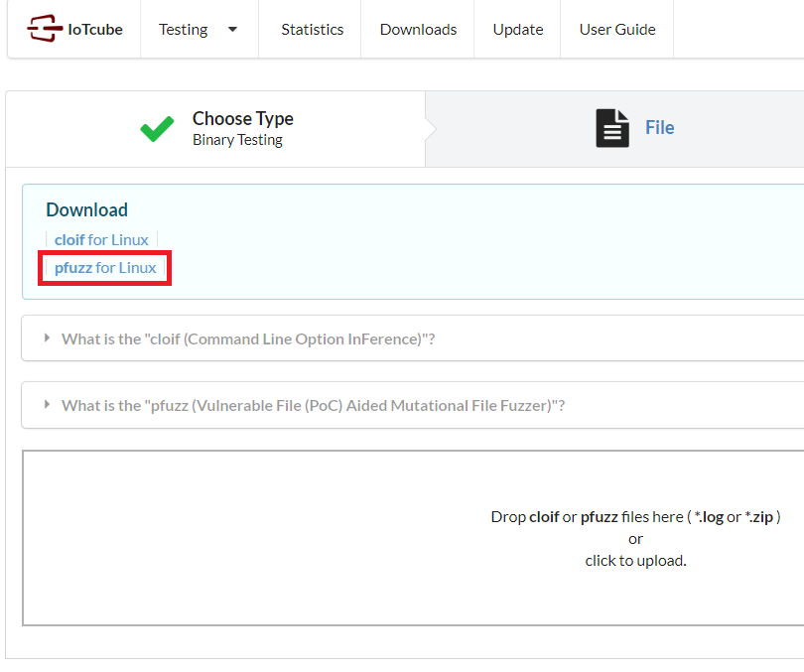Download pfuzz for Linux
804x672 pixels.
click(x=105, y=268)
